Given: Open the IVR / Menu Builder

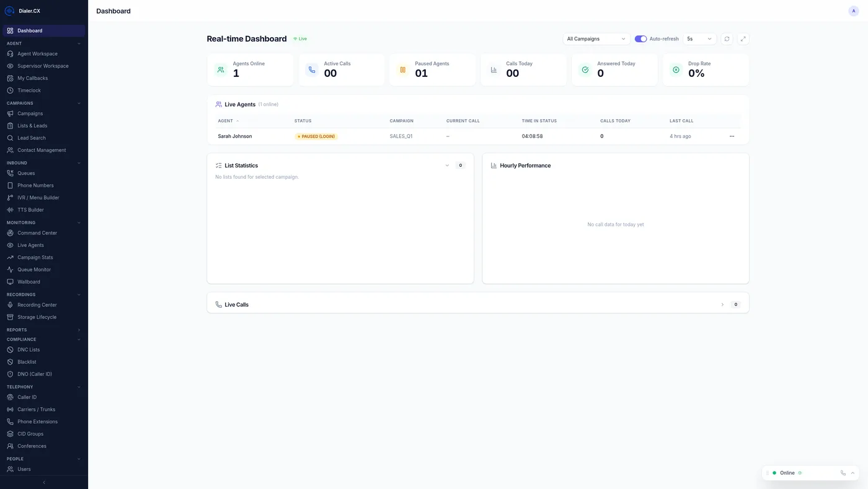Looking at the screenshot, I should tap(38, 197).
